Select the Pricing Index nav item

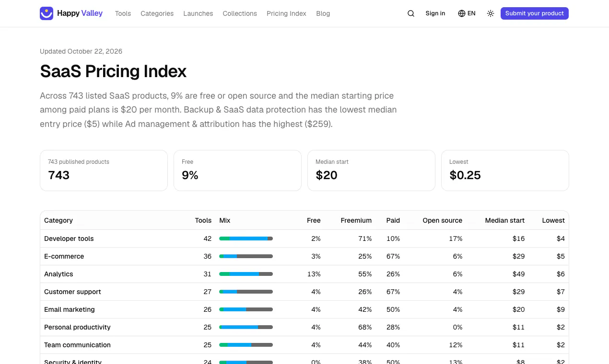[x=286, y=13]
